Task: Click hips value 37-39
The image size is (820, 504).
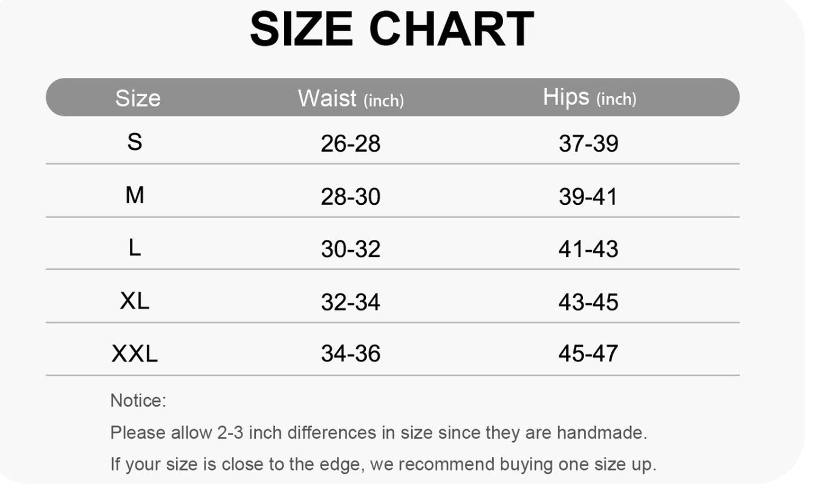Action: tap(588, 144)
